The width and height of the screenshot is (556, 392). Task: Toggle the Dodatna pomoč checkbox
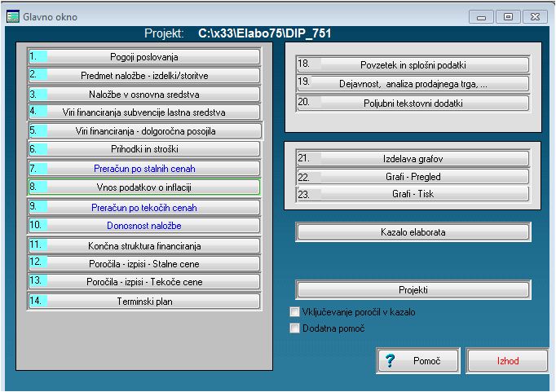point(294,328)
